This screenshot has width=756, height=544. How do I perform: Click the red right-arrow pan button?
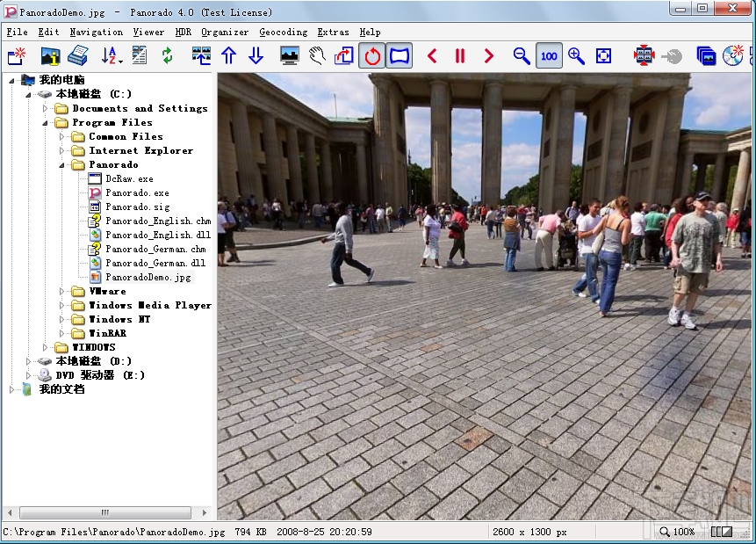coord(488,56)
